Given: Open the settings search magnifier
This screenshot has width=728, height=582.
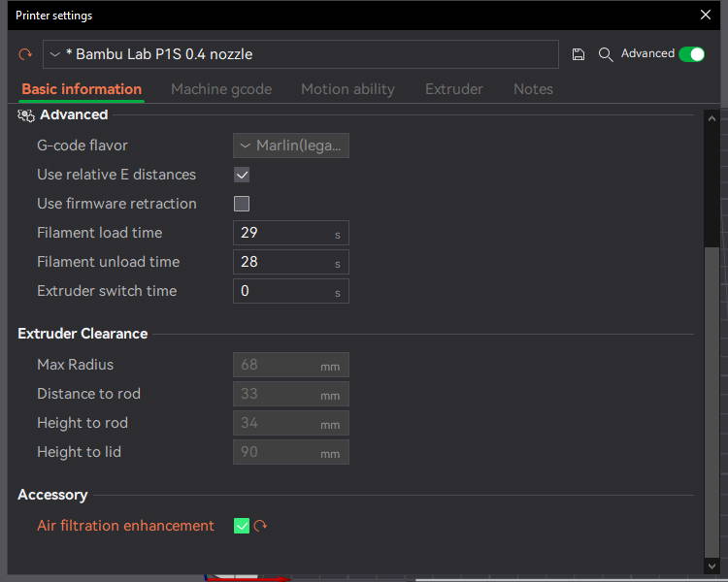Looking at the screenshot, I should 606,54.
